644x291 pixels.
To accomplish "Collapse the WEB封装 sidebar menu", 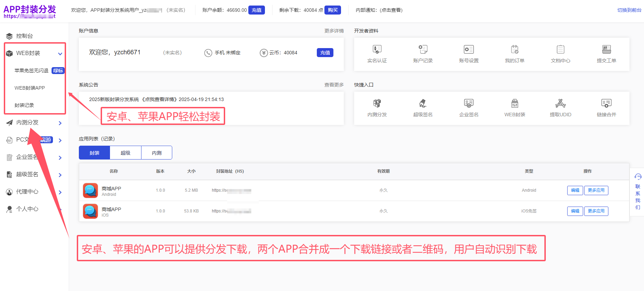I will coord(60,54).
